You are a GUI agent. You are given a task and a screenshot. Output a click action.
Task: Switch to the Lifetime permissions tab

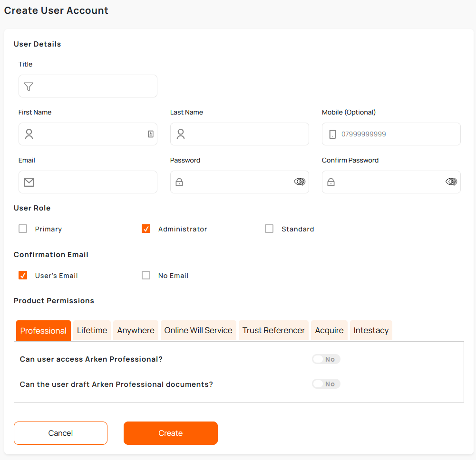click(x=92, y=330)
